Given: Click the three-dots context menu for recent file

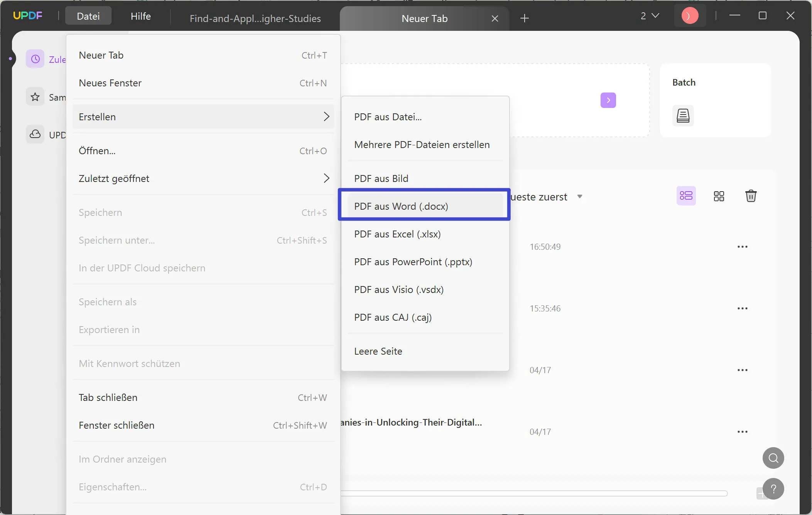Looking at the screenshot, I should [x=743, y=247].
